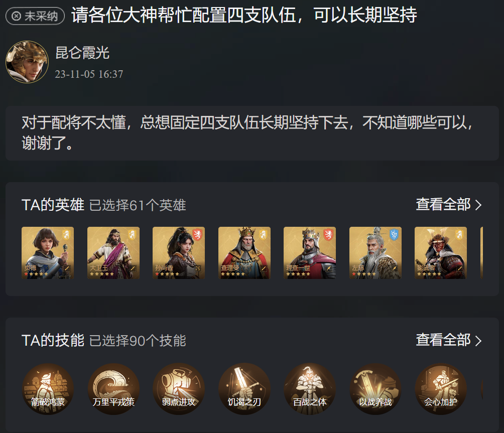Select the 影武者 hero card
This screenshot has width=504, height=433.
pos(441,253)
